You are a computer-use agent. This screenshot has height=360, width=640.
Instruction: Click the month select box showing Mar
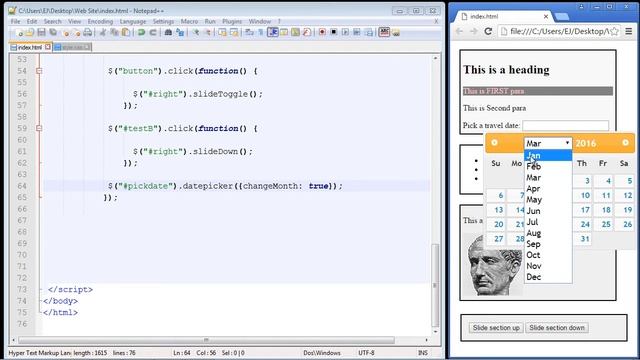click(548, 143)
